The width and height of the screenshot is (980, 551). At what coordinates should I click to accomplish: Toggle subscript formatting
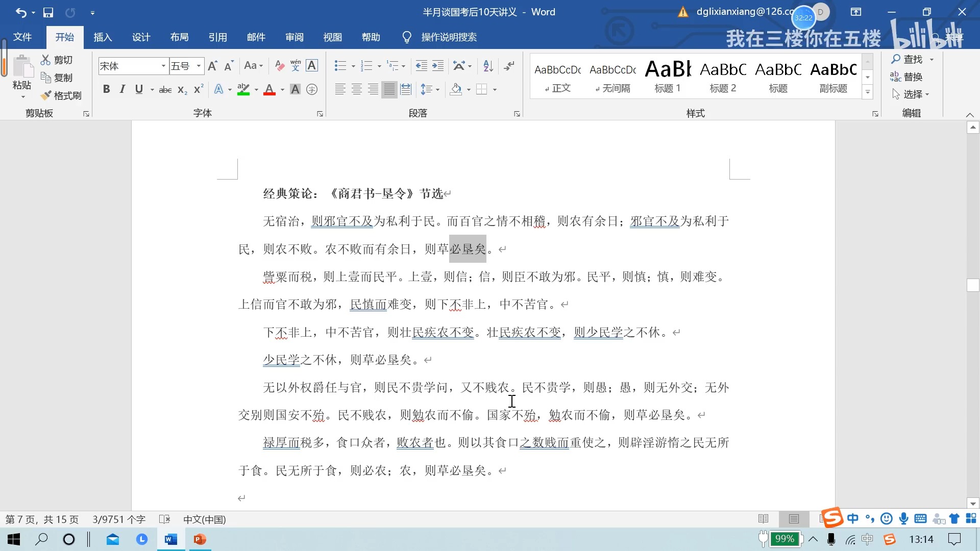pos(182,90)
